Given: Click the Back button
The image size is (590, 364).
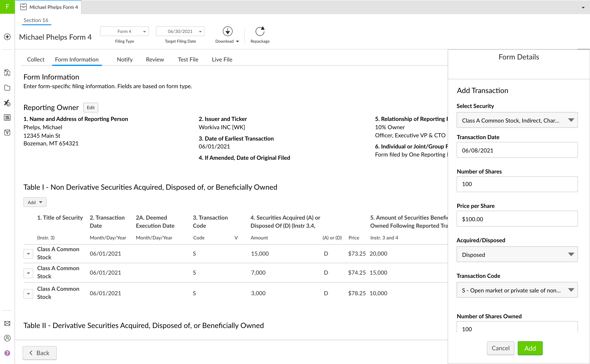Looking at the screenshot, I should pos(39,353).
